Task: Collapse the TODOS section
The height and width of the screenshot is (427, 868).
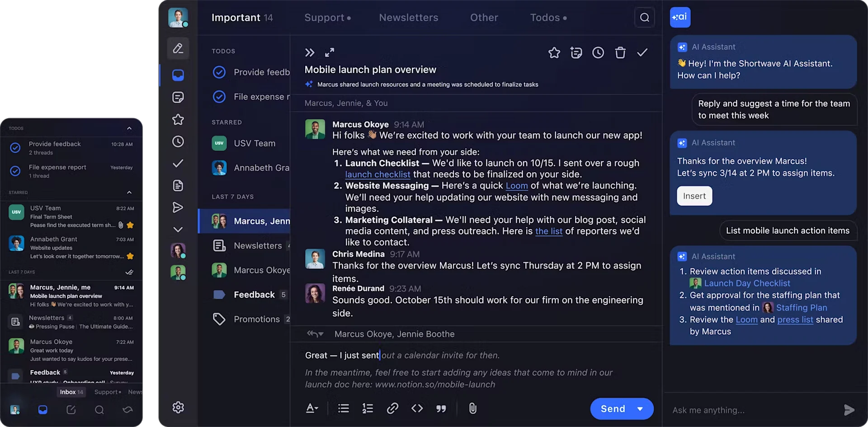Action: coord(129,128)
